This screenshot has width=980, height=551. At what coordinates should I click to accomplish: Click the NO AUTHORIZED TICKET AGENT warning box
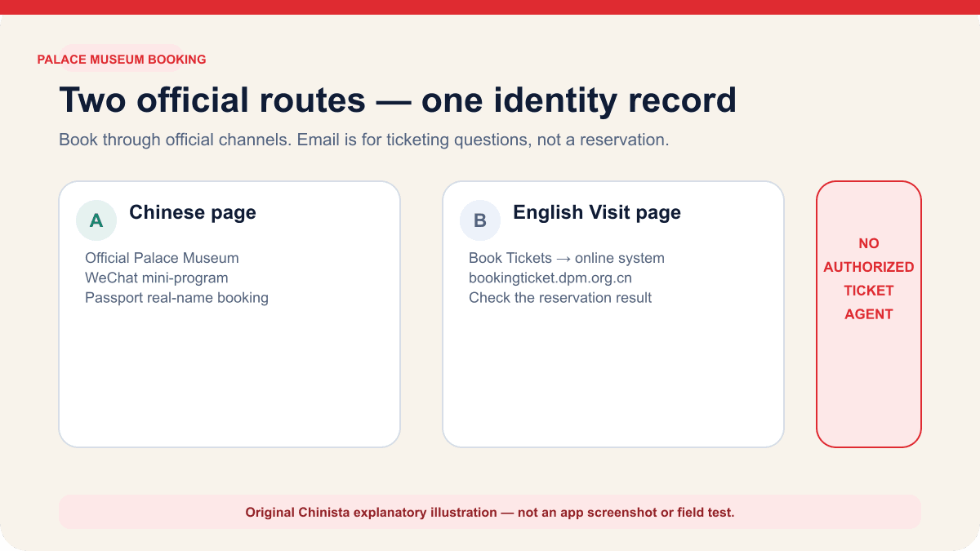pyautogui.click(x=869, y=314)
